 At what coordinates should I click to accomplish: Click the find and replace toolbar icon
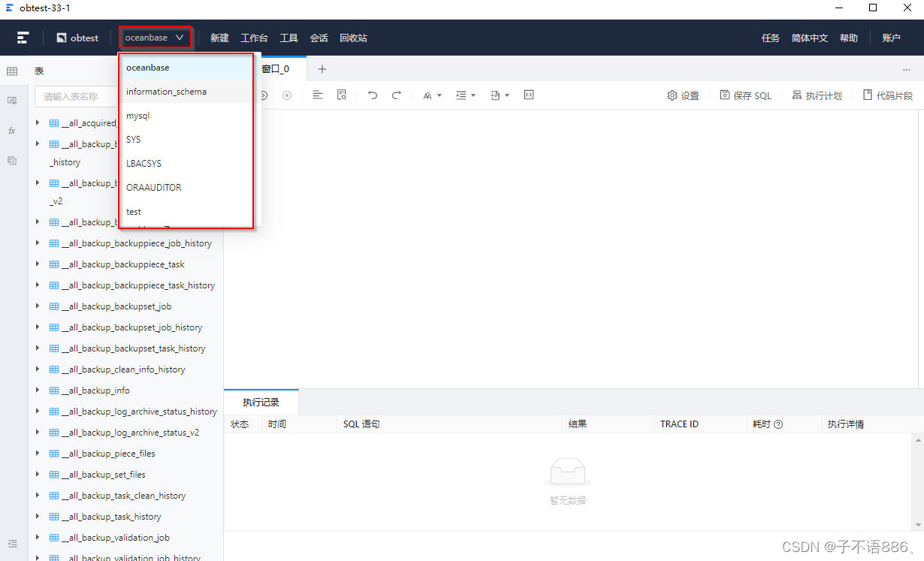coord(342,95)
